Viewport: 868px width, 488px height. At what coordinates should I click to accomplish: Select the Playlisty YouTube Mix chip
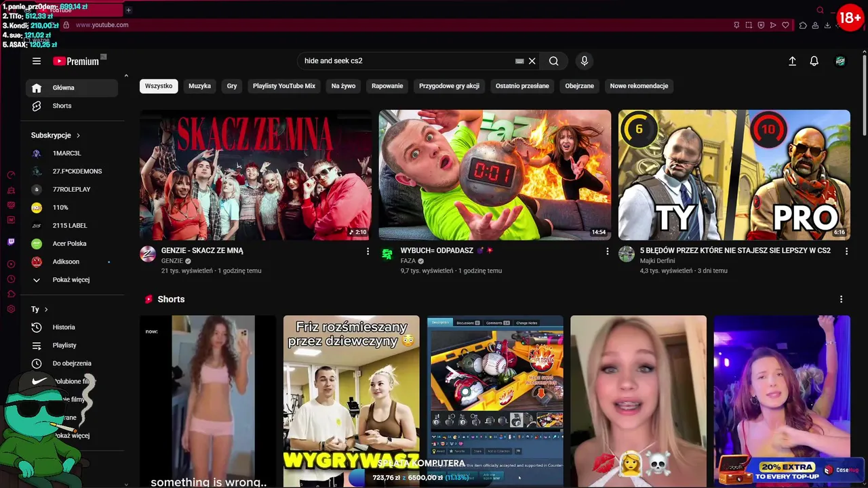coord(284,86)
